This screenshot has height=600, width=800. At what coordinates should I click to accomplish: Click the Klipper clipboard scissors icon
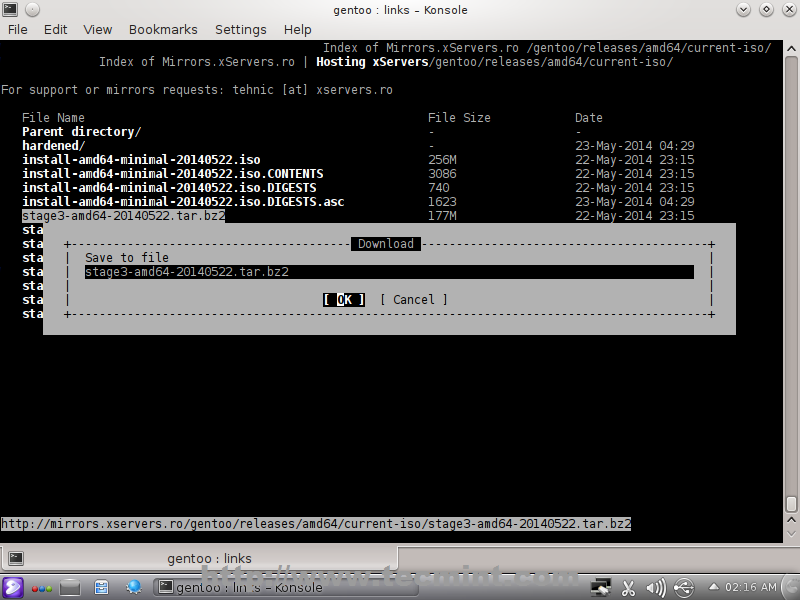(x=629, y=587)
